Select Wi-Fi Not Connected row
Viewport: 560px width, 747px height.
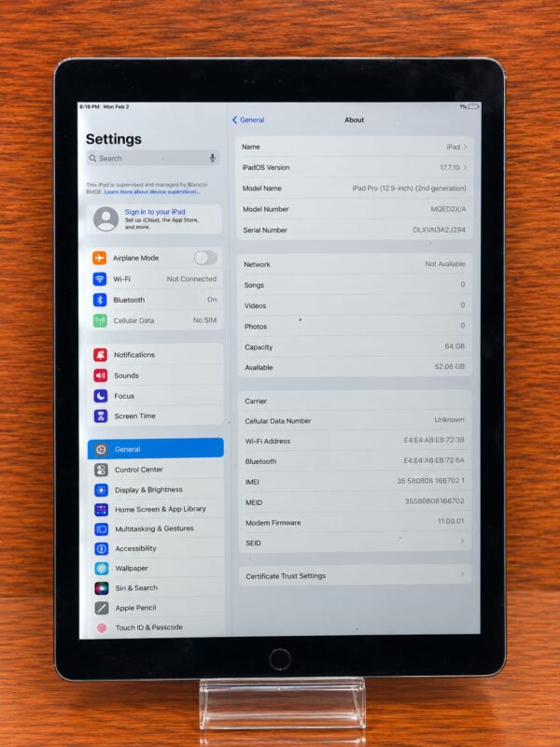pyautogui.click(x=155, y=278)
